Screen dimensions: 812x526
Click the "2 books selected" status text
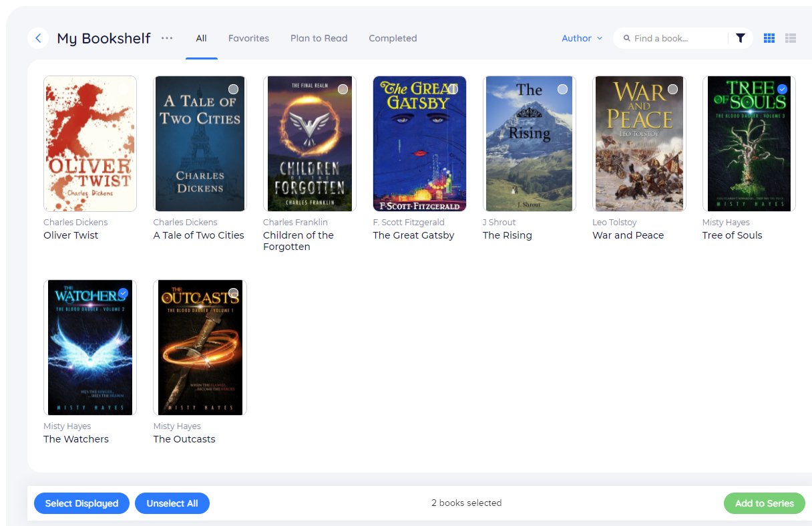(466, 503)
